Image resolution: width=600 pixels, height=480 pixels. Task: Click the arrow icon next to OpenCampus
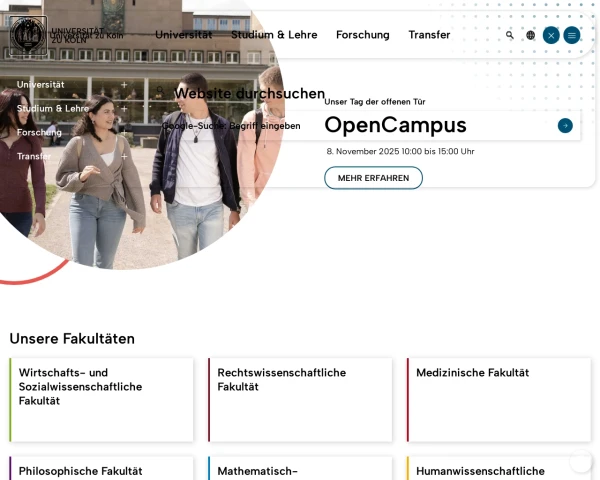tap(565, 126)
